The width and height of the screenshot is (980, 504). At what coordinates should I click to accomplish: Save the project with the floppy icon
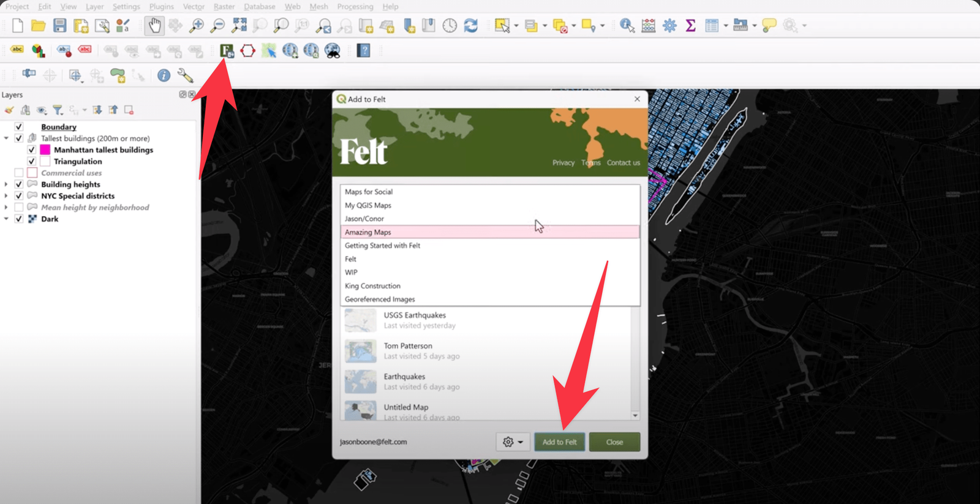point(59,26)
